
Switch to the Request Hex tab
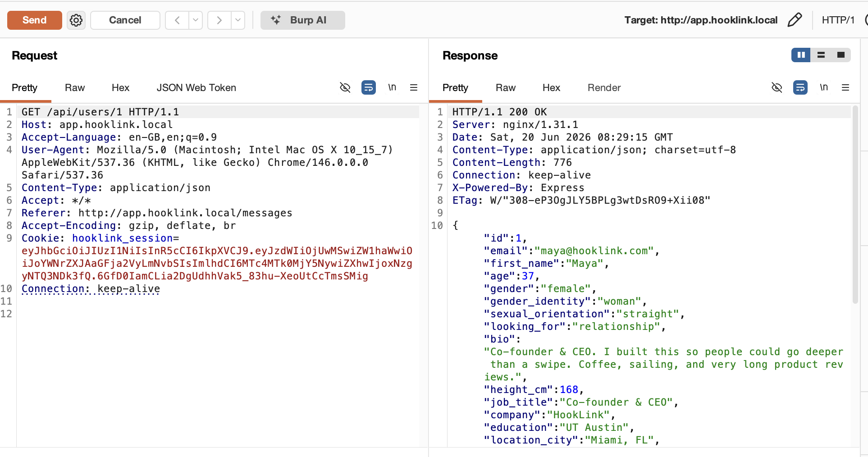click(120, 88)
